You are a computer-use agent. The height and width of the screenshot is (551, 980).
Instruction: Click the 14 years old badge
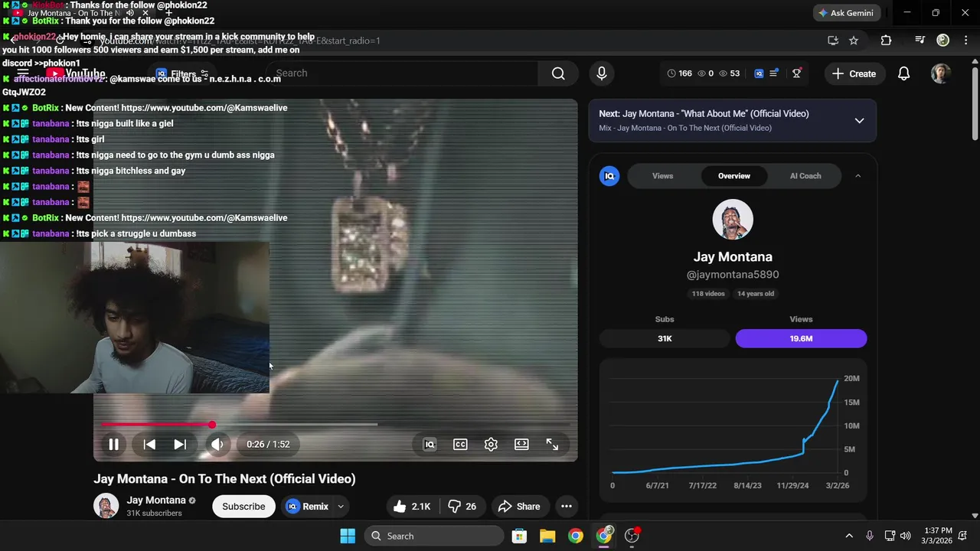(756, 294)
